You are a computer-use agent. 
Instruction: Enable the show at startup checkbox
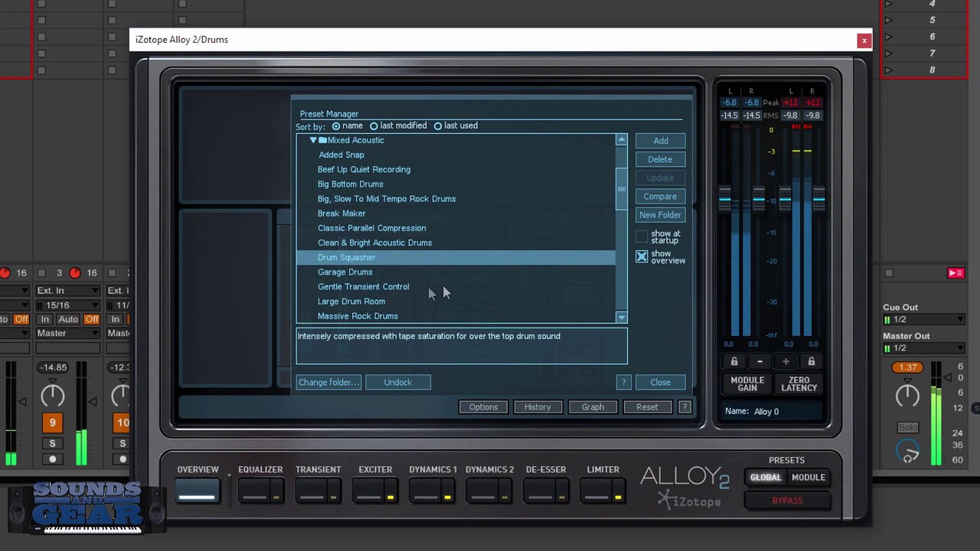pos(642,237)
